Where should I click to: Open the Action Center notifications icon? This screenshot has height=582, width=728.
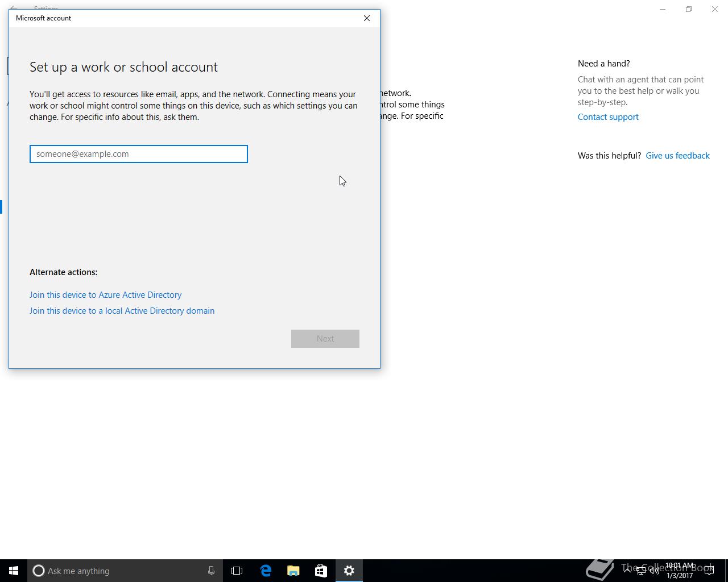(x=709, y=571)
